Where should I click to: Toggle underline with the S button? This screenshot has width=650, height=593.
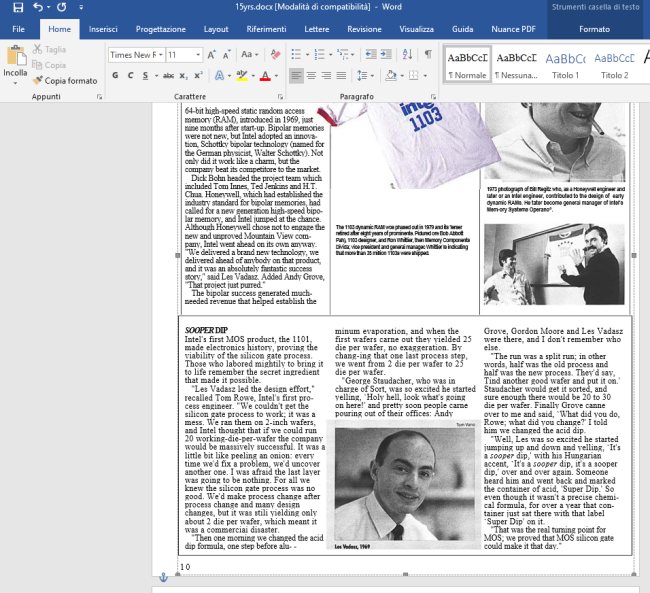tap(145, 75)
